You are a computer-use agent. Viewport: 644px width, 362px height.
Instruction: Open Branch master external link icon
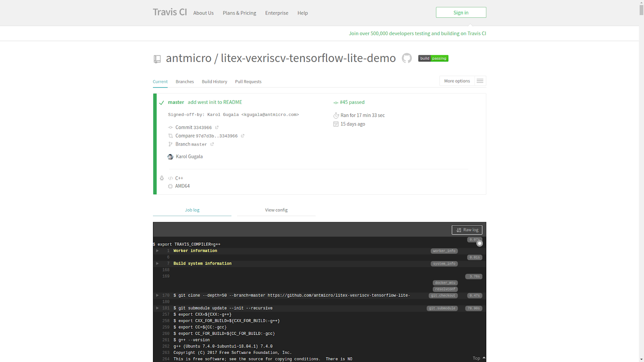point(212,144)
